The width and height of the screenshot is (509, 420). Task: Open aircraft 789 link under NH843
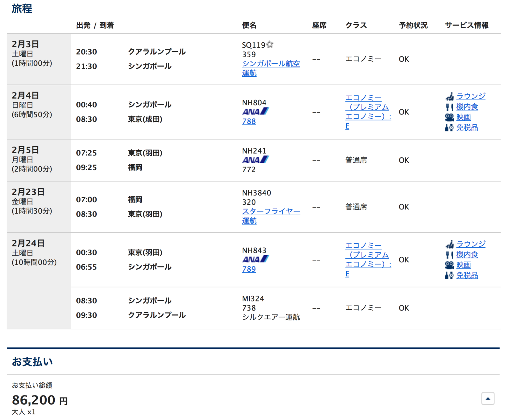point(249,269)
